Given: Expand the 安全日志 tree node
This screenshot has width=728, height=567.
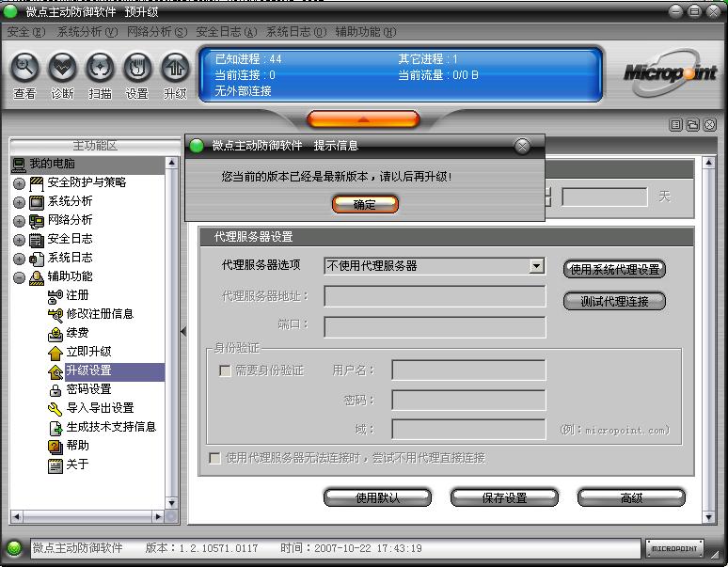Looking at the screenshot, I should 19,240.
